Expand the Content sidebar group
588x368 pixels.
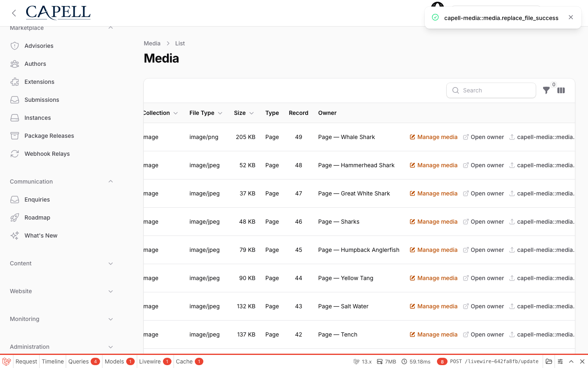coord(111,263)
